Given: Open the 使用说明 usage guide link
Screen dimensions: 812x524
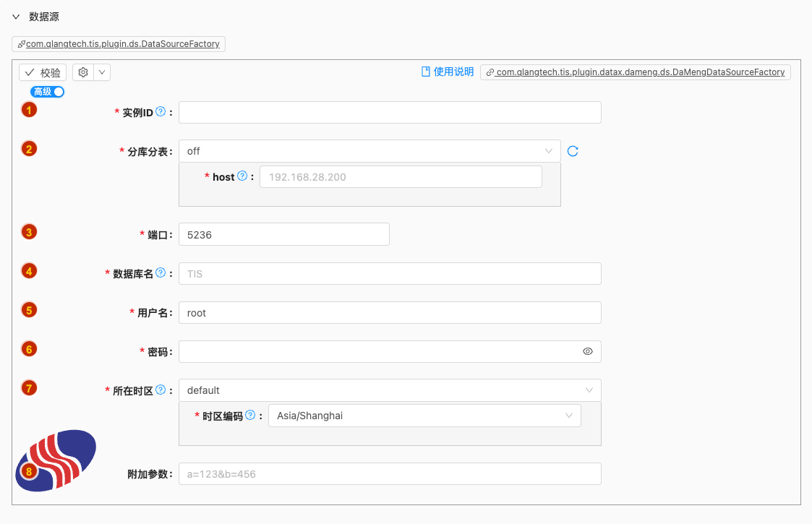Looking at the screenshot, I should click(448, 72).
